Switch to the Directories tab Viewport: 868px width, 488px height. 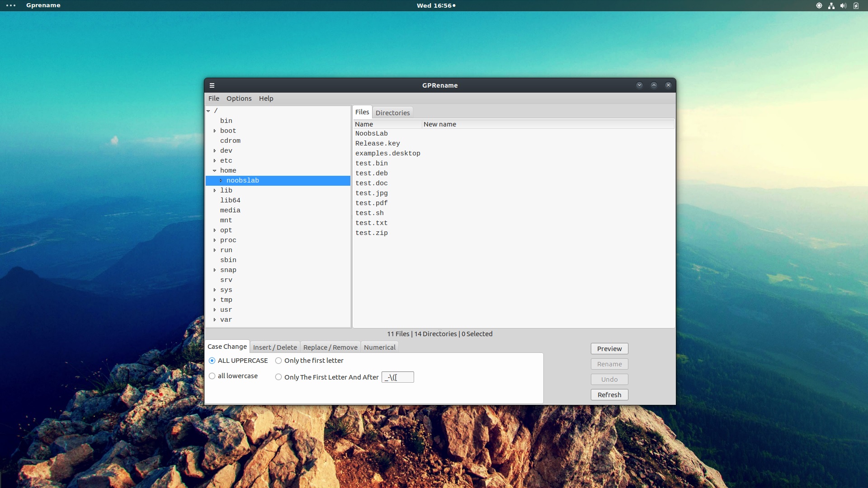pos(392,113)
